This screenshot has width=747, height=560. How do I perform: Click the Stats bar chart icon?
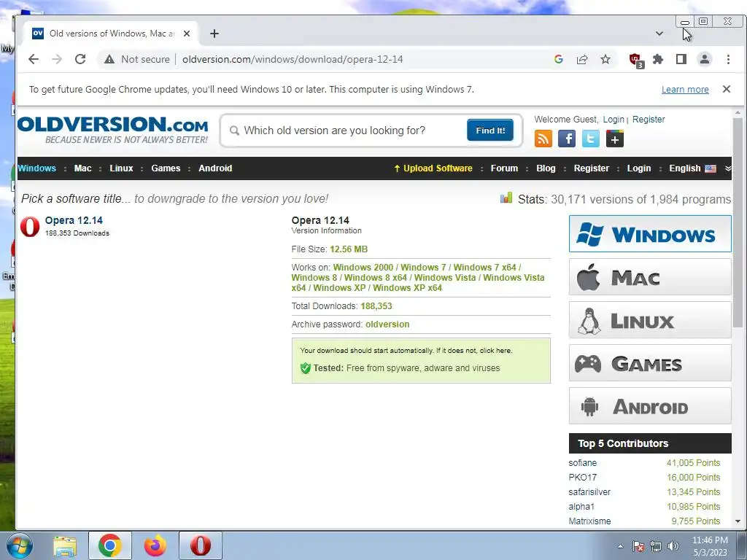506,198
